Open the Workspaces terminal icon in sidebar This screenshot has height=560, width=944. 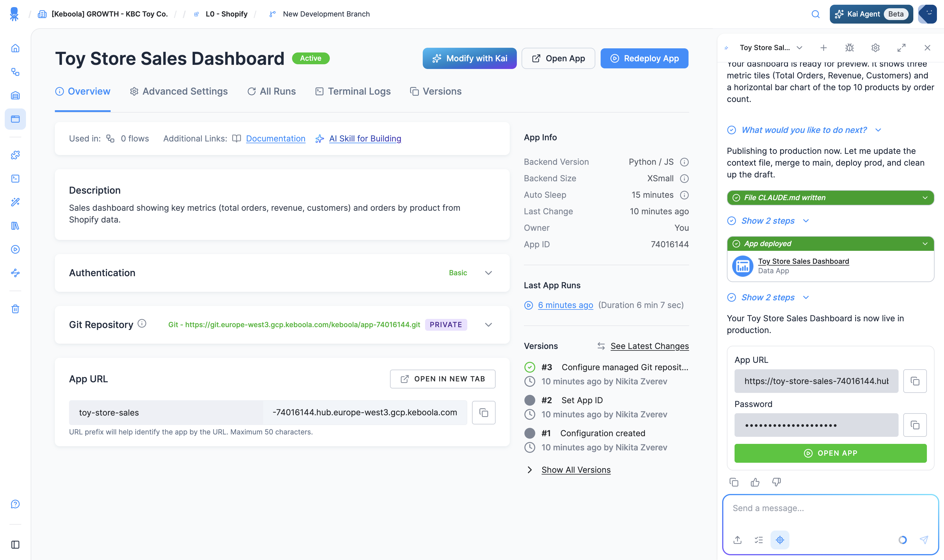tap(15, 179)
